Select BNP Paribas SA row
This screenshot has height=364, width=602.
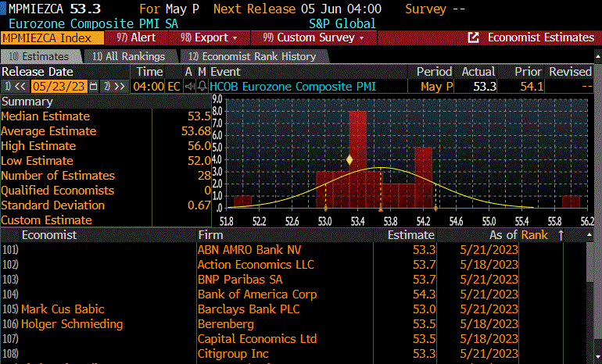pyautogui.click(x=294, y=279)
